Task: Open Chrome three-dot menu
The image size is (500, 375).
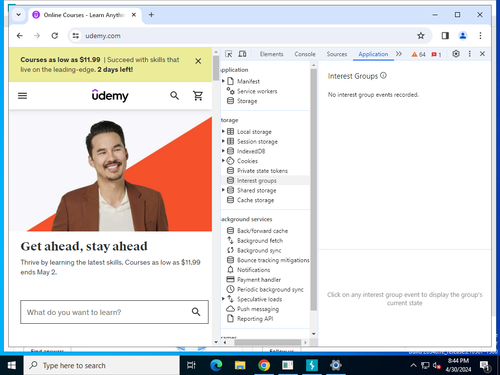Action: point(480,36)
